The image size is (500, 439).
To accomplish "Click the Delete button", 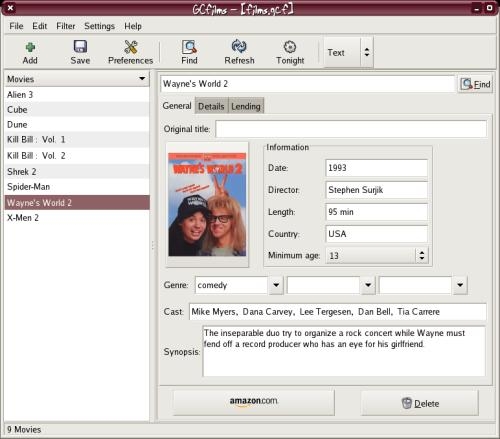I will click(420, 403).
